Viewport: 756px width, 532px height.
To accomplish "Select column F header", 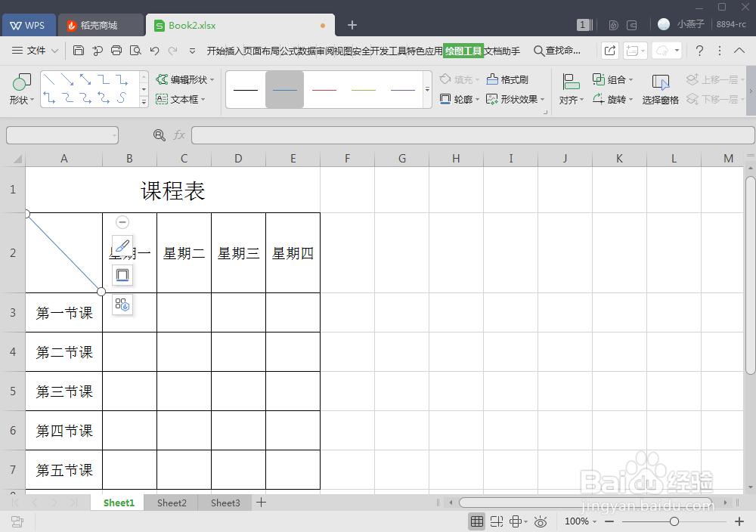I will click(347, 159).
